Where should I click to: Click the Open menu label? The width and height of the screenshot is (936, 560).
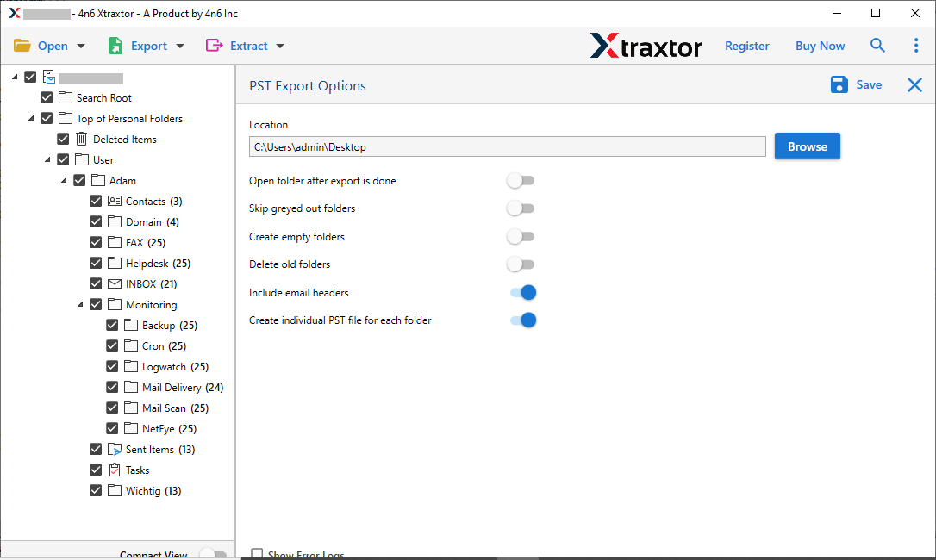[53, 46]
